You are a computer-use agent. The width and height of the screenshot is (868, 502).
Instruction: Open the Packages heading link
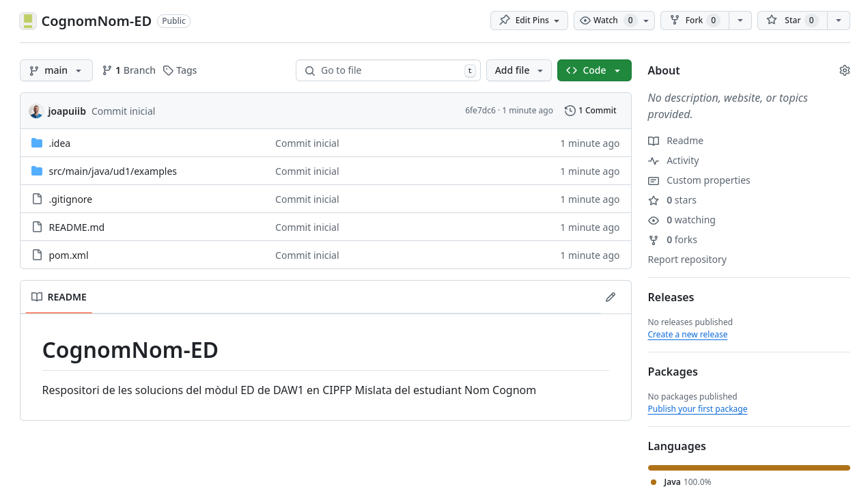673,372
